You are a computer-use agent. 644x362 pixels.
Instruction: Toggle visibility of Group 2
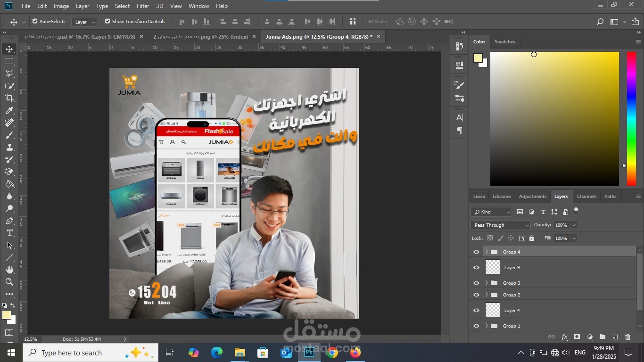476,295
